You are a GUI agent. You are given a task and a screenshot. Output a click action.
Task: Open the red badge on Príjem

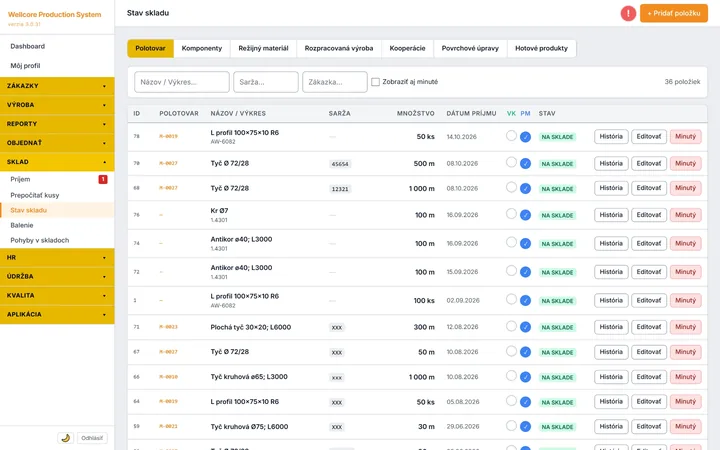(x=103, y=179)
